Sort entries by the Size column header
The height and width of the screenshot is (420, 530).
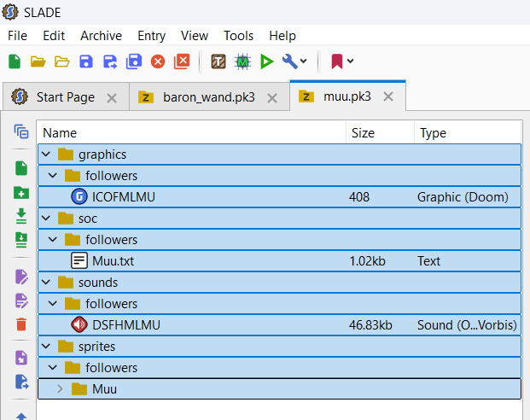381,133
